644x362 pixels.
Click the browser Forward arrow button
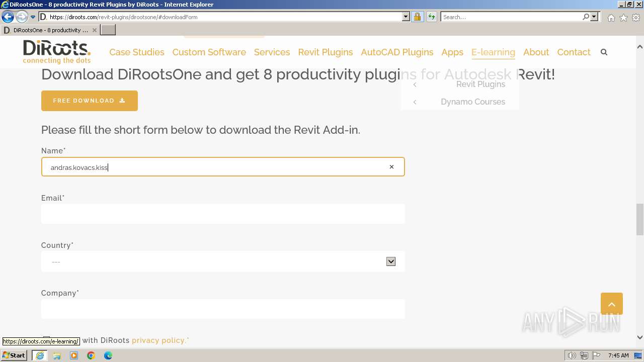point(22,17)
